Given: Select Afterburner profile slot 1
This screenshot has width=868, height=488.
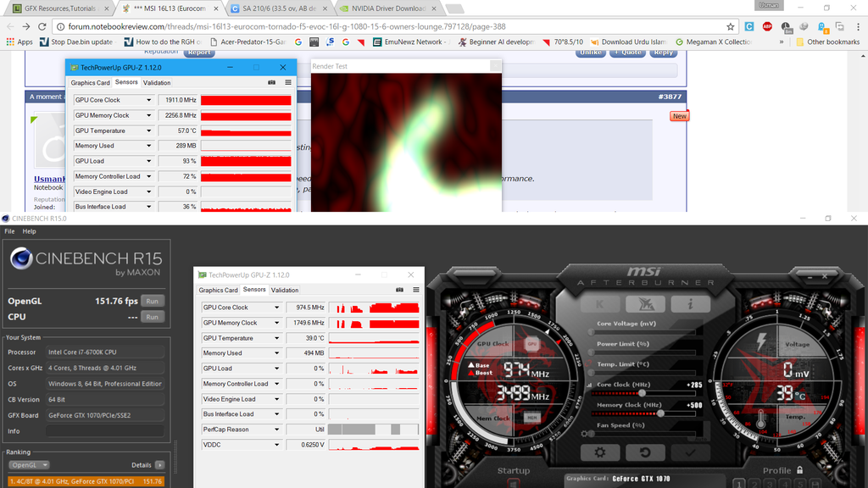Looking at the screenshot, I should (x=739, y=484).
